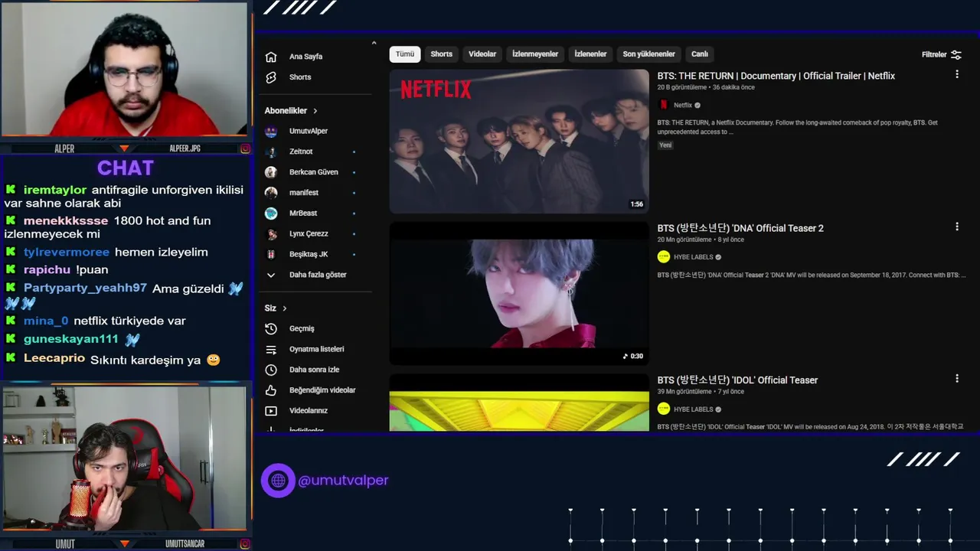
Task: Select the Canlı filter chip
Action: tap(700, 54)
